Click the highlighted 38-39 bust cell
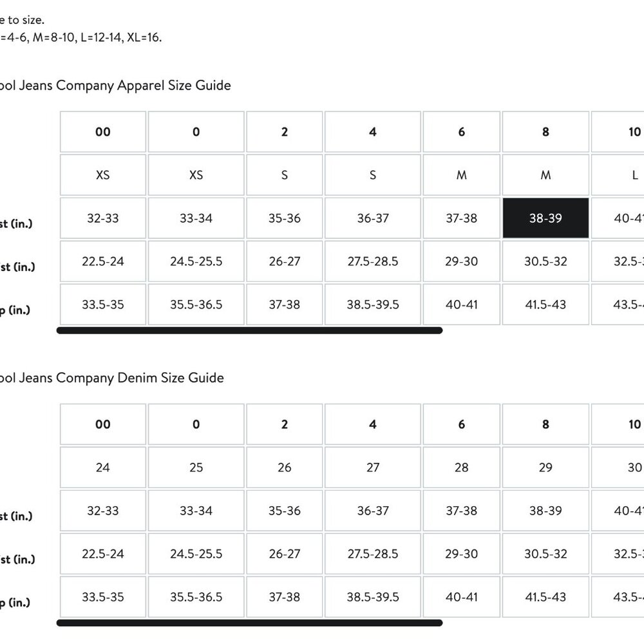The height and width of the screenshot is (644, 644). 545,218
